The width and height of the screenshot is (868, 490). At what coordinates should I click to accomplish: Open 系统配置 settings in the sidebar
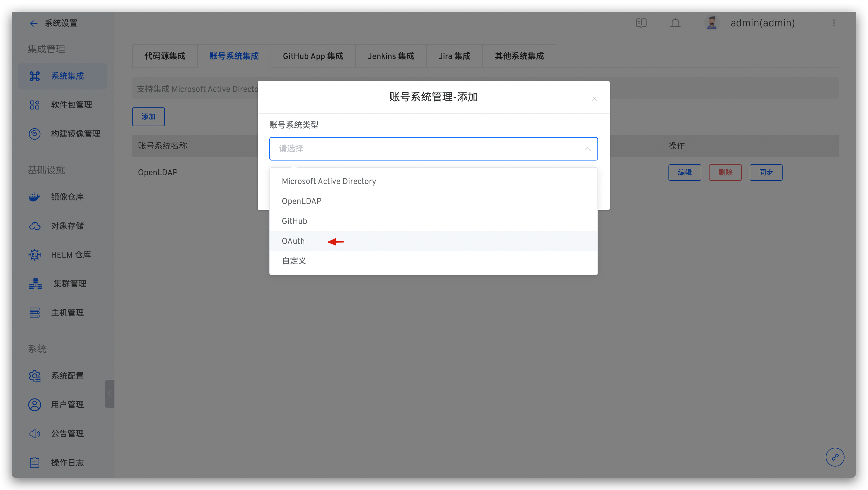[x=67, y=375]
